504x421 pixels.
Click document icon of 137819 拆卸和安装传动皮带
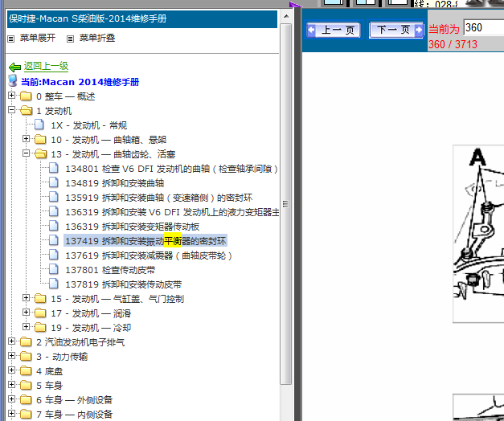pos(54,283)
